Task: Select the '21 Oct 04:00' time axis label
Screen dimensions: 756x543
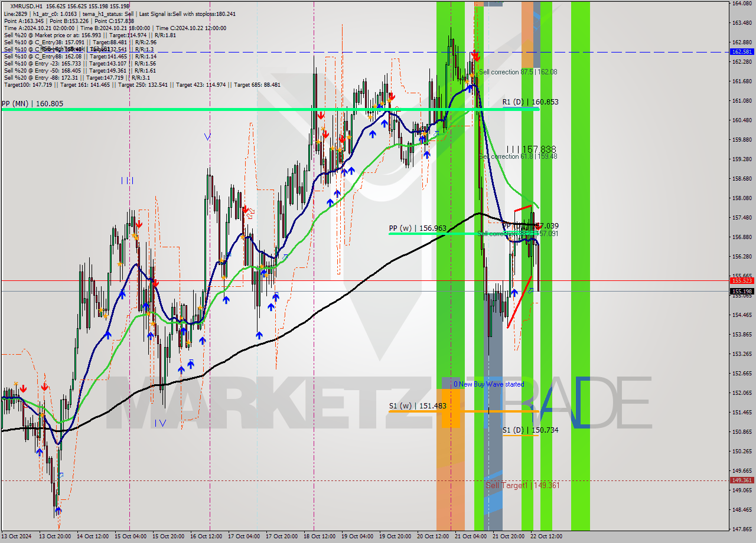Action: point(470,537)
